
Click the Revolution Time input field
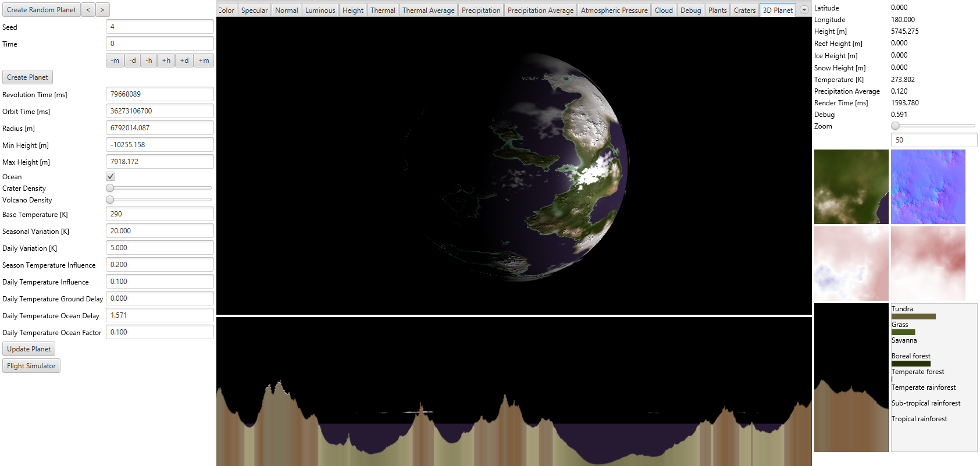click(159, 94)
